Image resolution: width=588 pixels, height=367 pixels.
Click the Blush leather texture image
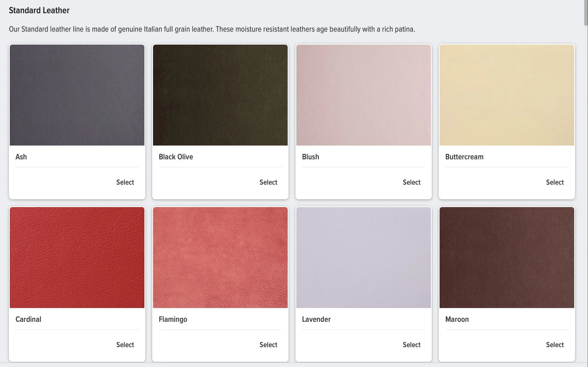tap(363, 95)
